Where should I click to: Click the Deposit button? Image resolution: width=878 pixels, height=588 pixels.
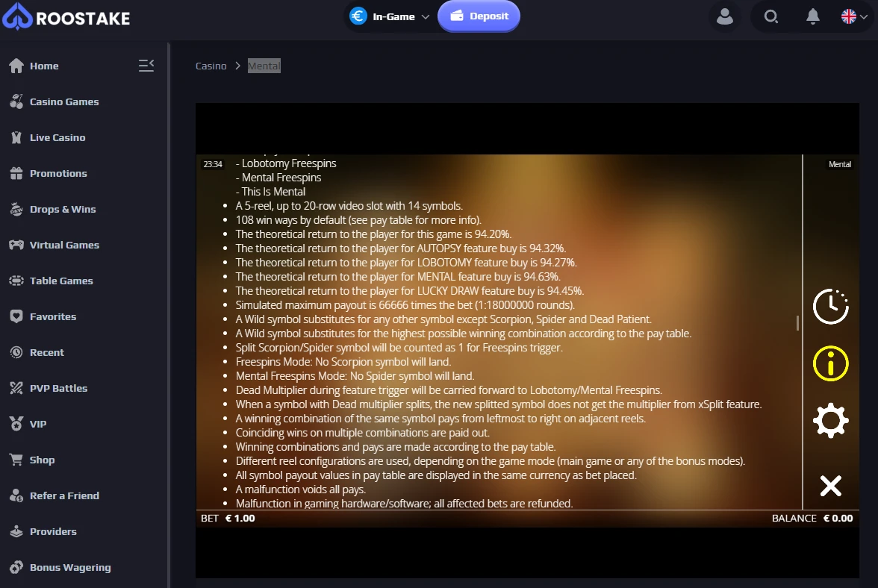pyautogui.click(x=479, y=16)
